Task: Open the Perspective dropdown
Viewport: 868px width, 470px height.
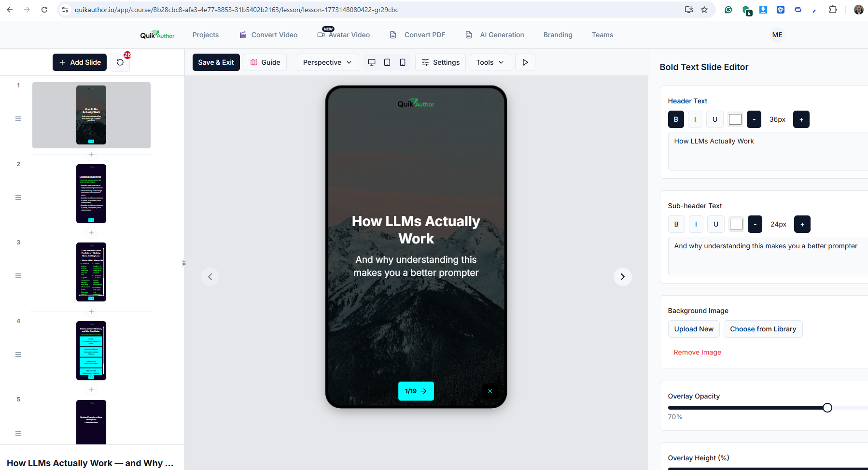Action: (x=327, y=62)
